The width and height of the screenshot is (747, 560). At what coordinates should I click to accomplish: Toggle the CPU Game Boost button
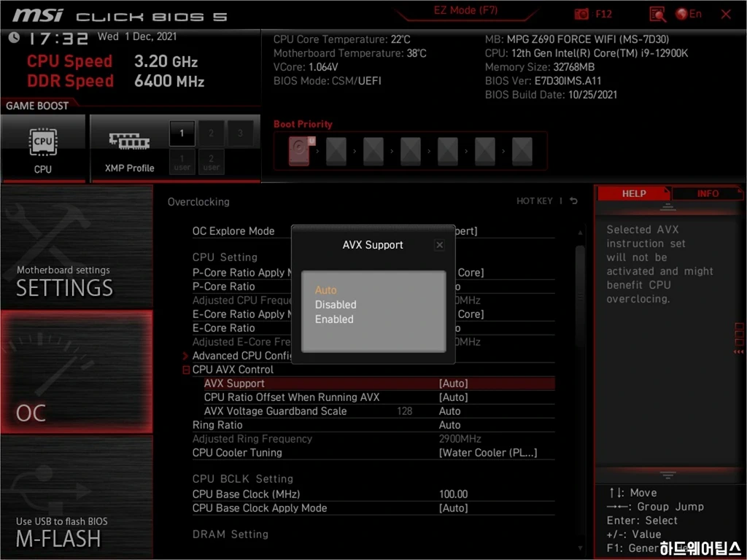tap(43, 148)
